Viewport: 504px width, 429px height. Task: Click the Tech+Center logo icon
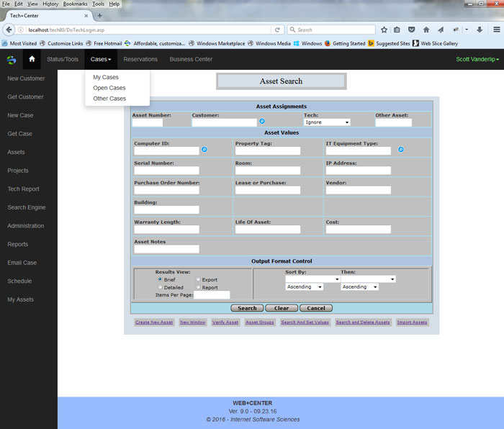click(x=12, y=60)
